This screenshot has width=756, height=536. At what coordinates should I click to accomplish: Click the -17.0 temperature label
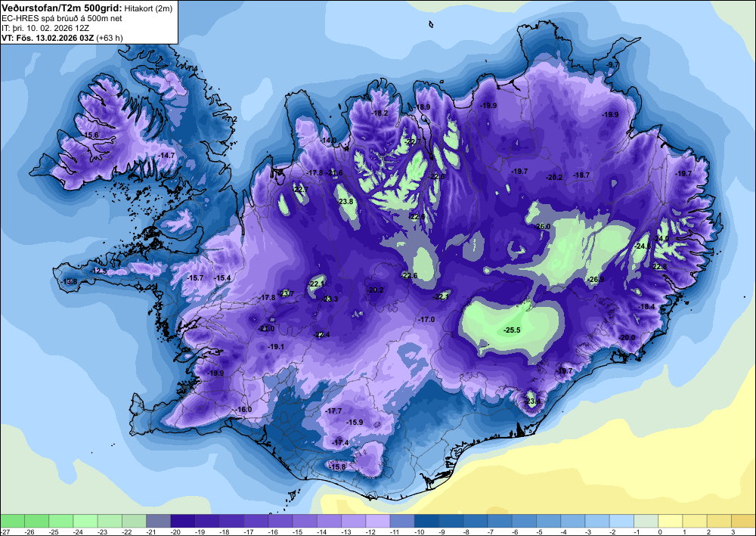pyautogui.click(x=426, y=320)
